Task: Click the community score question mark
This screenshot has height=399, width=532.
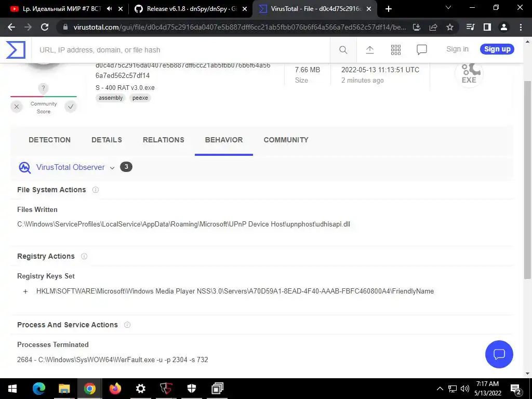Action: (43, 88)
